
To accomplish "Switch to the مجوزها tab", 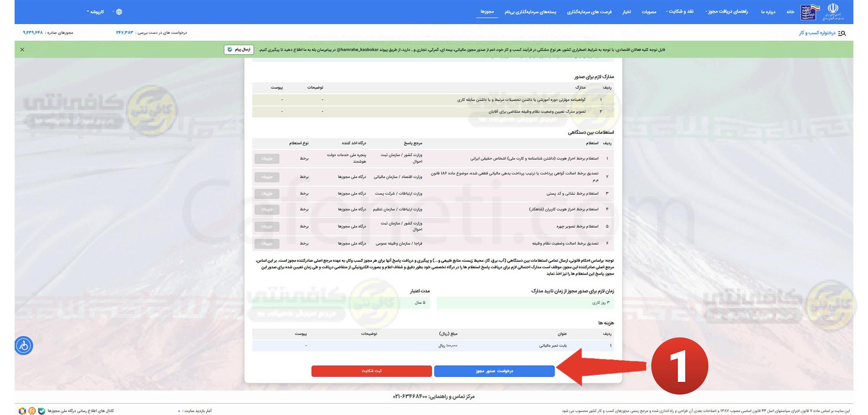I will pos(487,11).
